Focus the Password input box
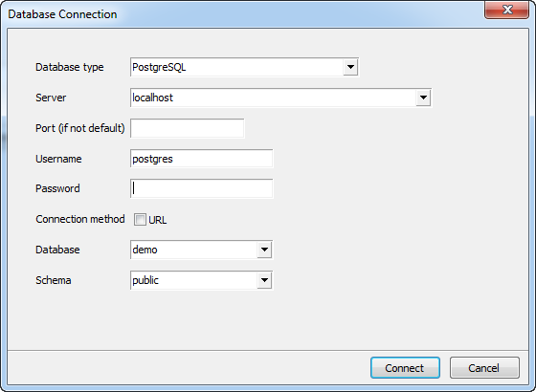This screenshot has height=392, width=536. (x=202, y=188)
